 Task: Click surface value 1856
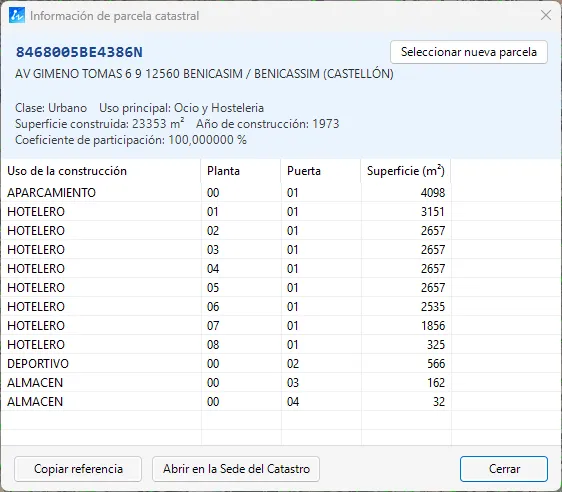(433, 326)
